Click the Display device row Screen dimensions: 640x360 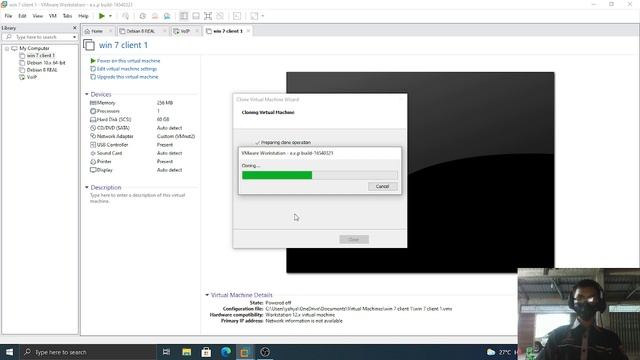[x=143, y=170]
